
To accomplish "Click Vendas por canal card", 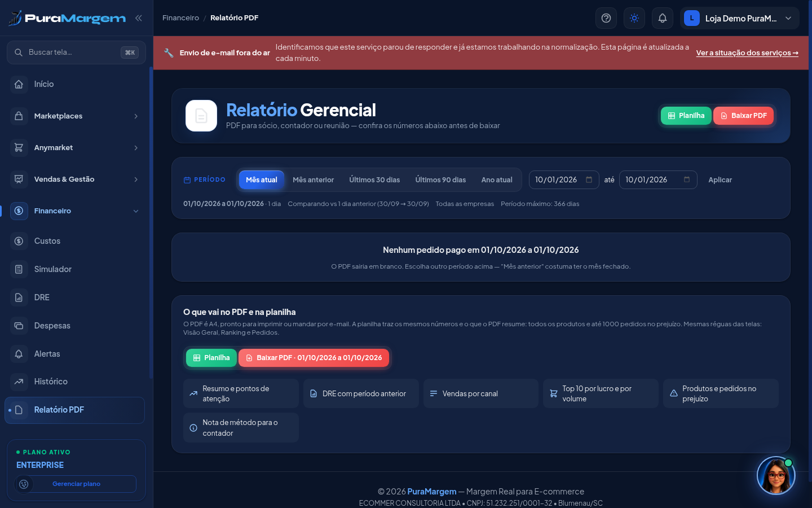I will (481, 393).
